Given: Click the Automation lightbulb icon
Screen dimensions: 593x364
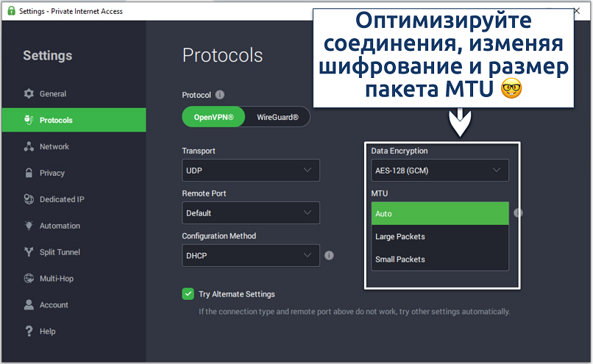Looking at the screenshot, I should tap(29, 226).
